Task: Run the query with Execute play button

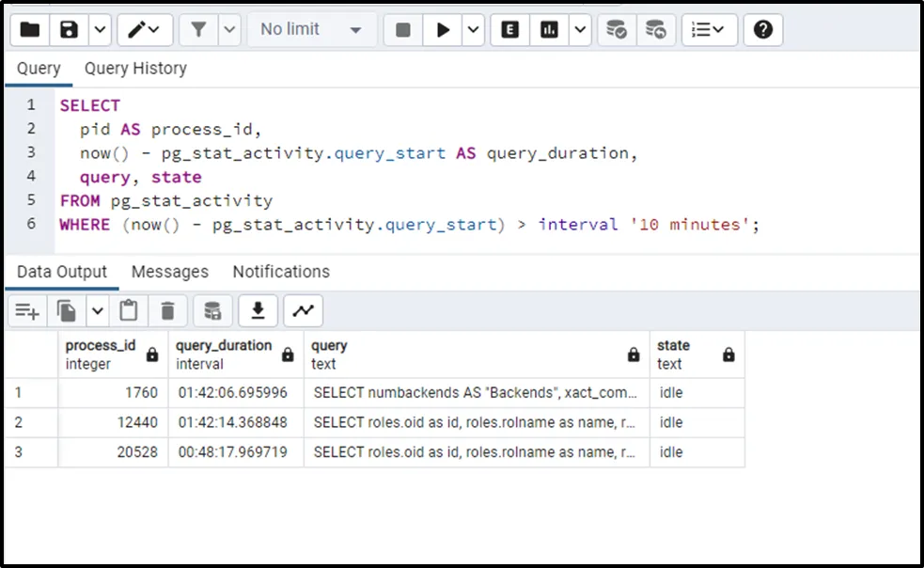Action: click(441, 30)
